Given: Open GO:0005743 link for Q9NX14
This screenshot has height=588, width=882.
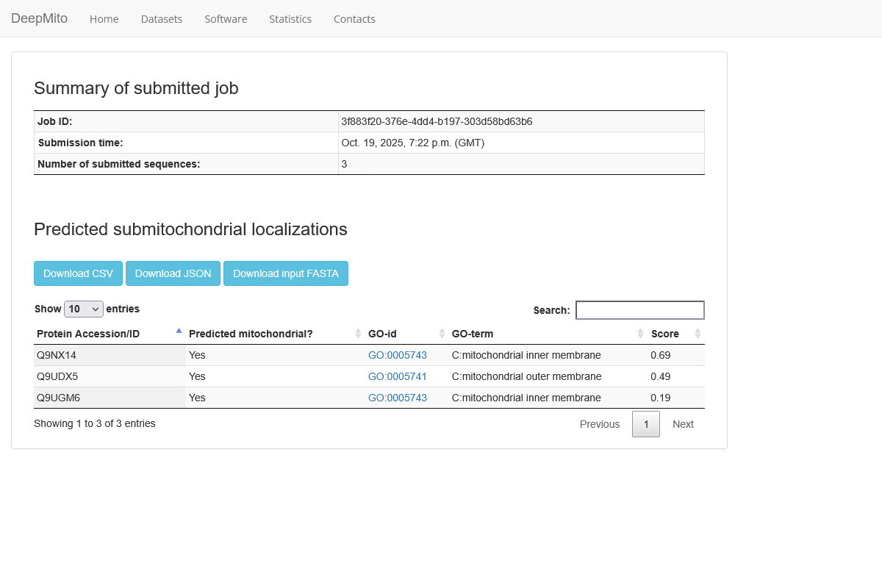Looking at the screenshot, I should click(x=398, y=355).
